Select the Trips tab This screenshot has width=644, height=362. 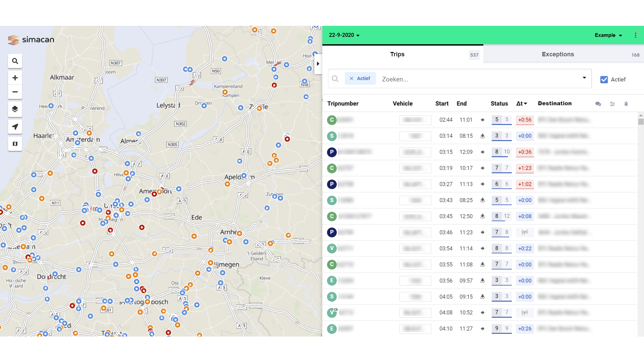coord(397,54)
